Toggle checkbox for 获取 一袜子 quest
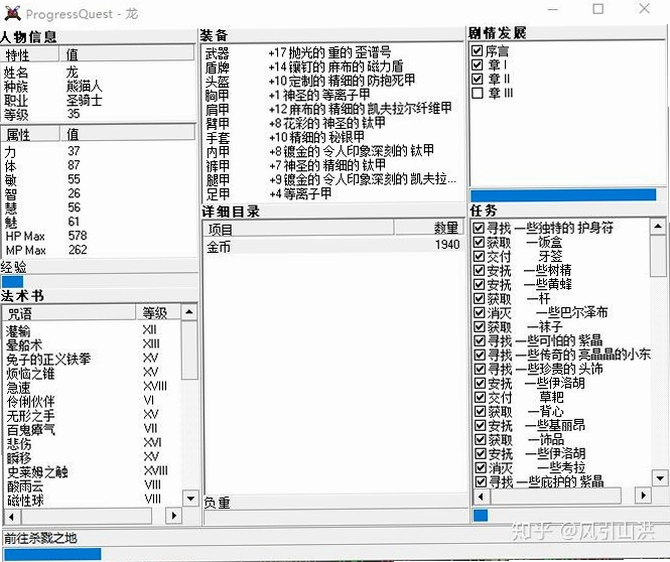 [x=479, y=327]
